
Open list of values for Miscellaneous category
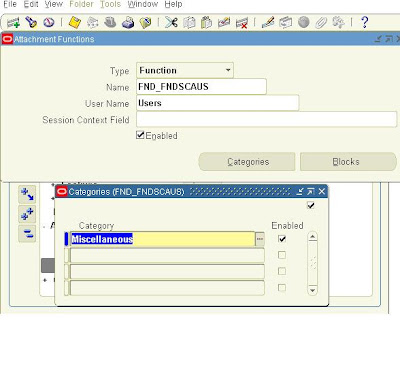(x=260, y=239)
